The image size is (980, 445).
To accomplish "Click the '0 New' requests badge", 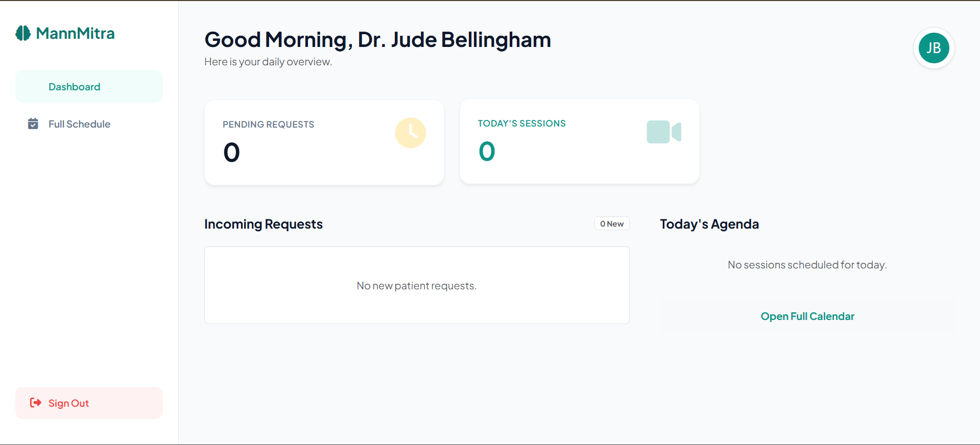I will 612,224.
